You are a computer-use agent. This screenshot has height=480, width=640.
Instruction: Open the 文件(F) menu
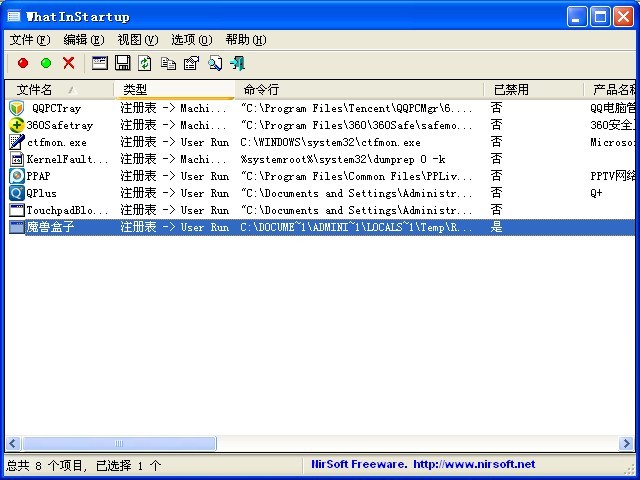click(29, 40)
